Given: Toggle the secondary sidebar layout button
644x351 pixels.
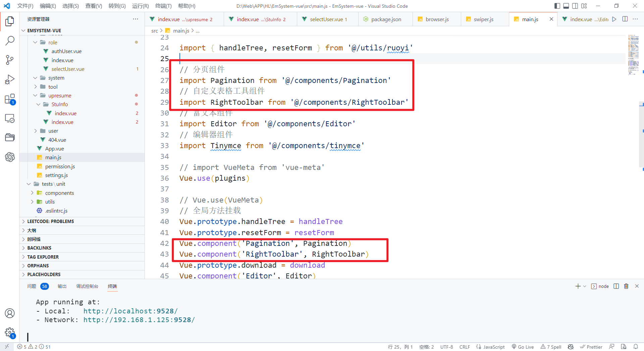Looking at the screenshot, I should click(575, 6).
